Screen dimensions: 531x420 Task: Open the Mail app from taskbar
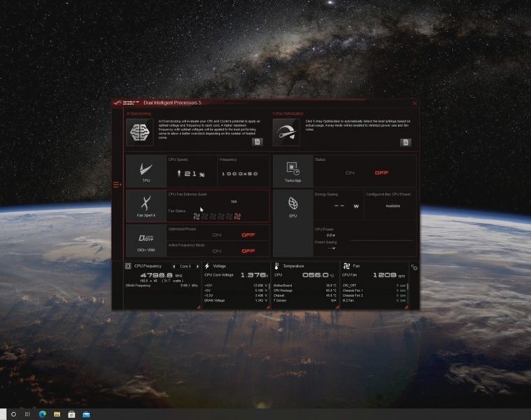tap(86, 414)
